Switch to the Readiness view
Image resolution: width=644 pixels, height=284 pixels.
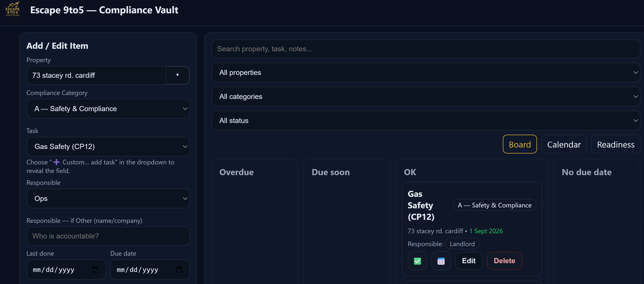(616, 144)
